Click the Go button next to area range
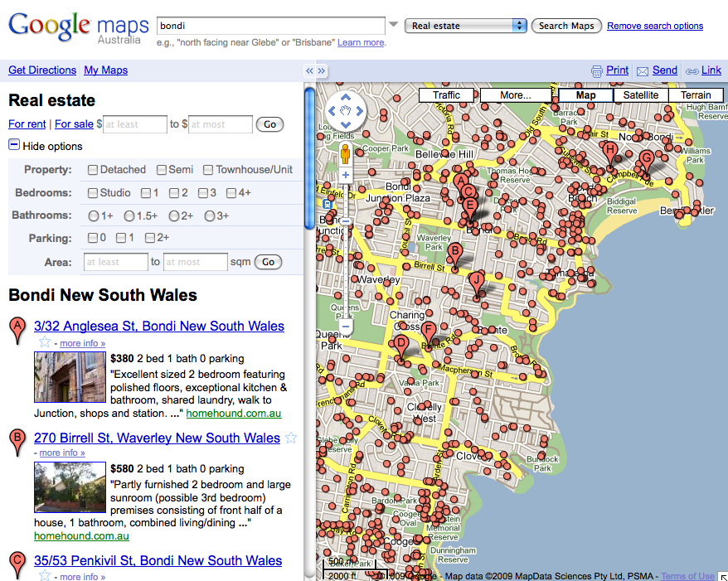The width and height of the screenshot is (728, 581). tap(269, 262)
